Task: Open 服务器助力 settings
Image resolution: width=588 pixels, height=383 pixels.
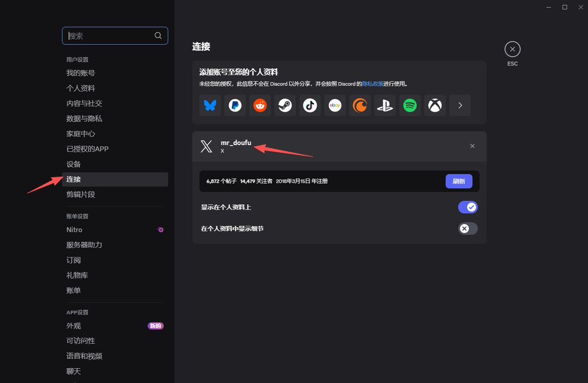Action: [115, 245]
